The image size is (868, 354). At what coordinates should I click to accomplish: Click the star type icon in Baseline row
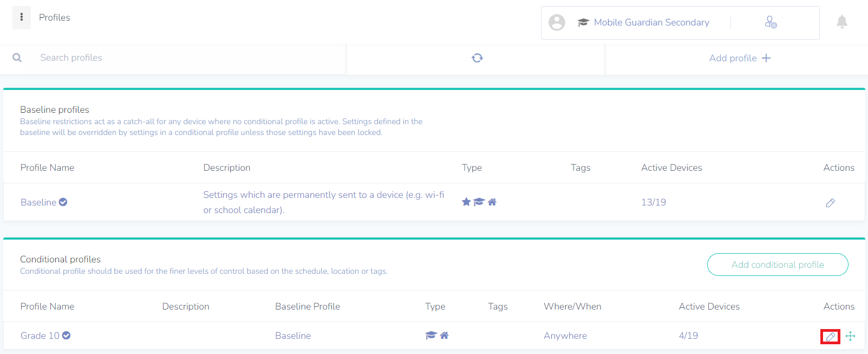click(466, 202)
